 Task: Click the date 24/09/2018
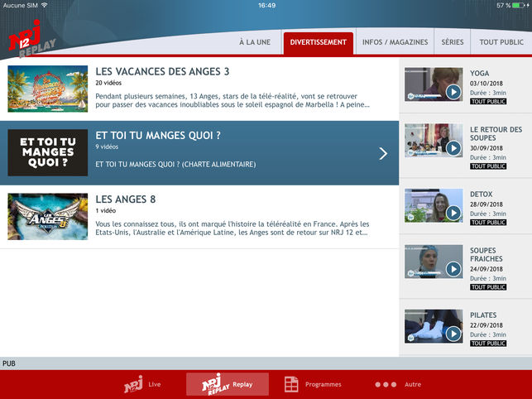coord(486,269)
